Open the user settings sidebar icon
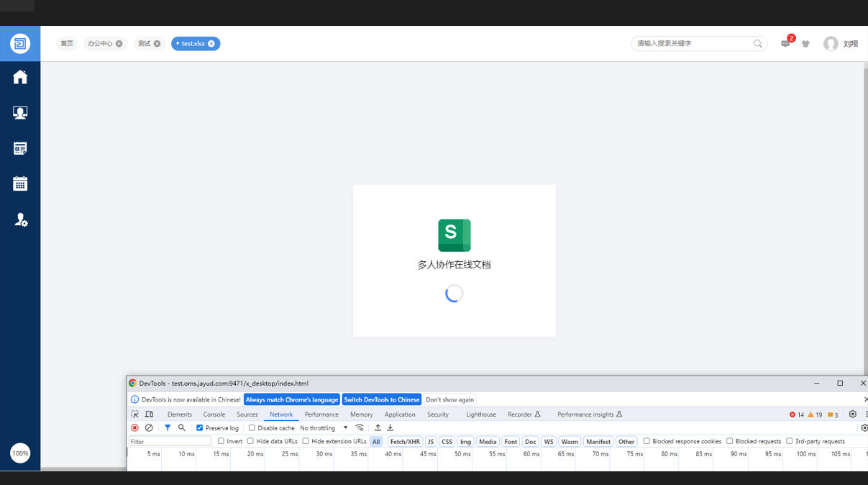This screenshot has width=868, height=485. (20, 219)
